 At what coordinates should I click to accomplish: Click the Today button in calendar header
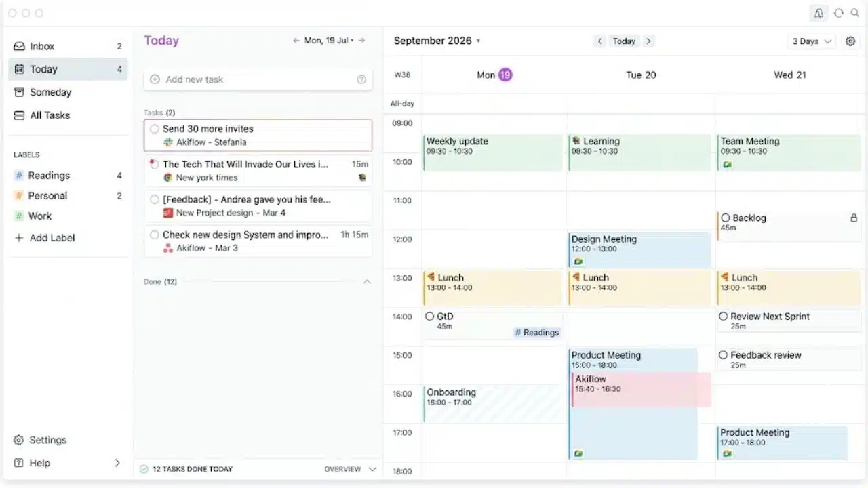pos(624,41)
